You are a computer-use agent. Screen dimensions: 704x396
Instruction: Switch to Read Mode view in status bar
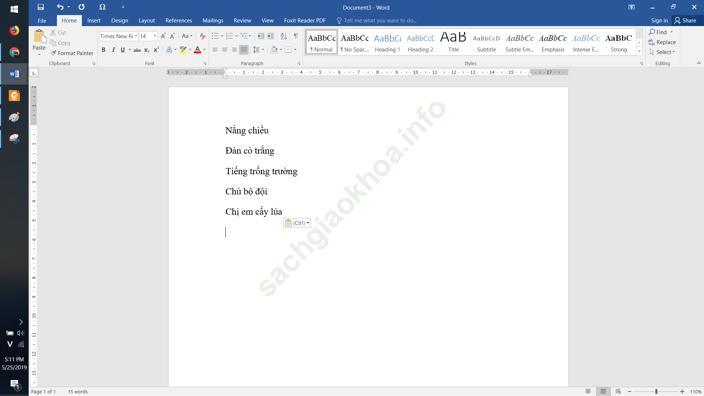coord(588,392)
